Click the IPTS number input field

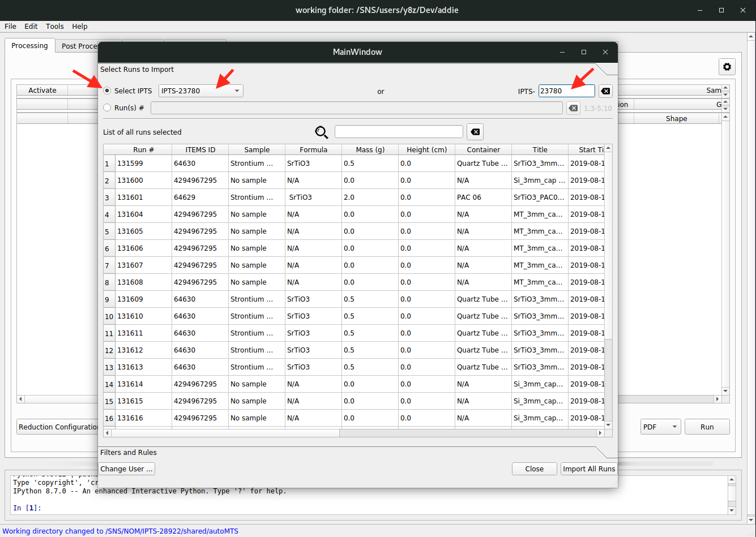point(566,91)
